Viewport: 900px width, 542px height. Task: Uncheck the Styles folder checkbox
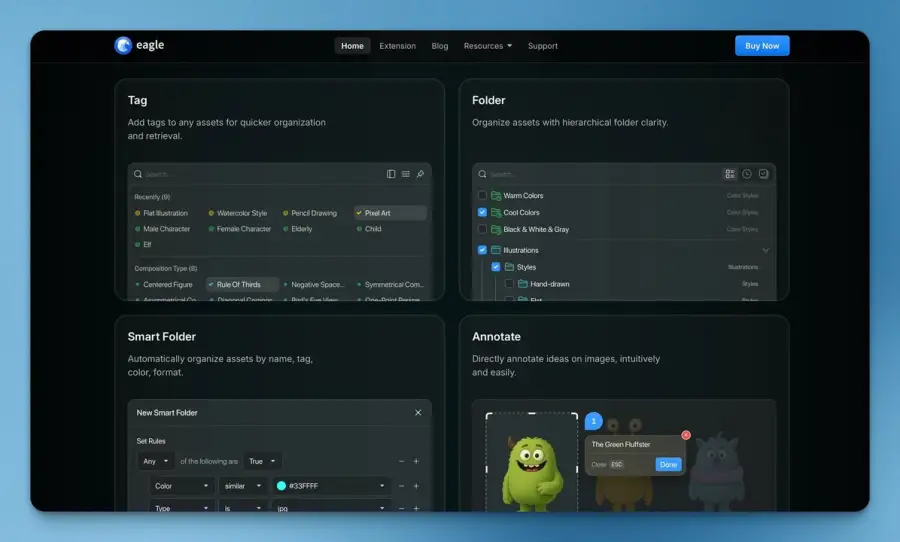[x=495, y=267]
